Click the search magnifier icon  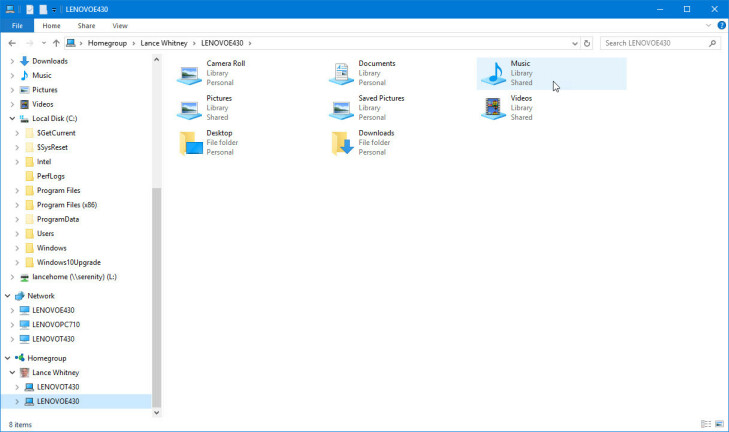pos(712,43)
